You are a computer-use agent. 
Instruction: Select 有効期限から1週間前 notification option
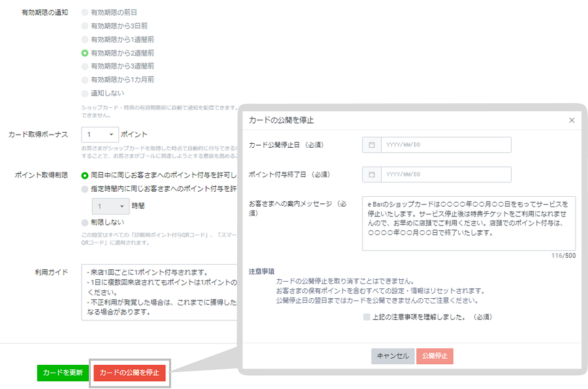point(84,39)
